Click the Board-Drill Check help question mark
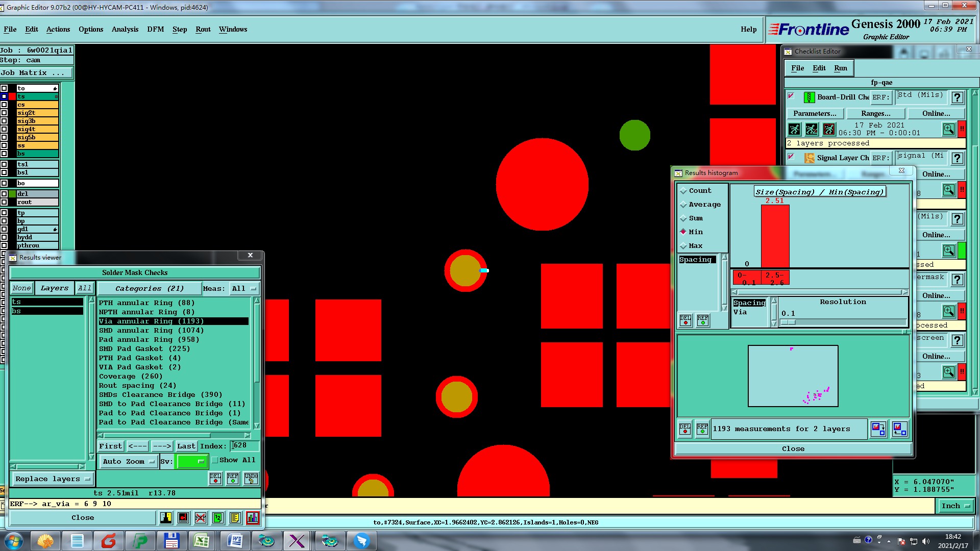This screenshot has width=980, height=551. point(958,97)
